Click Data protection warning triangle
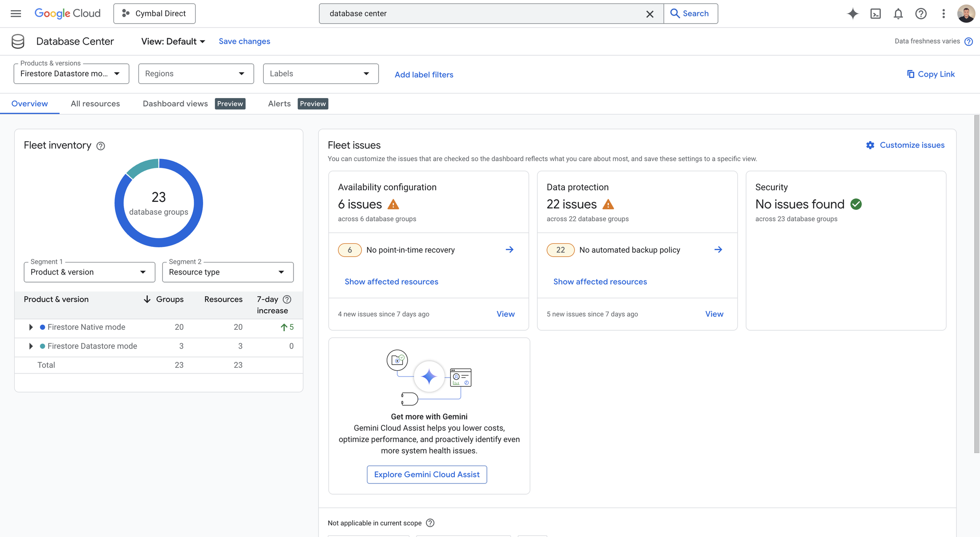The image size is (980, 537). (x=608, y=205)
